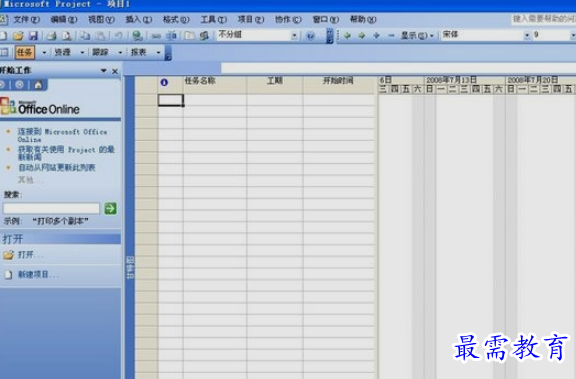Viewport: 576px width, 379px height.
Task: Click the globe hyperlink icon
Action: [x=137, y=36]
